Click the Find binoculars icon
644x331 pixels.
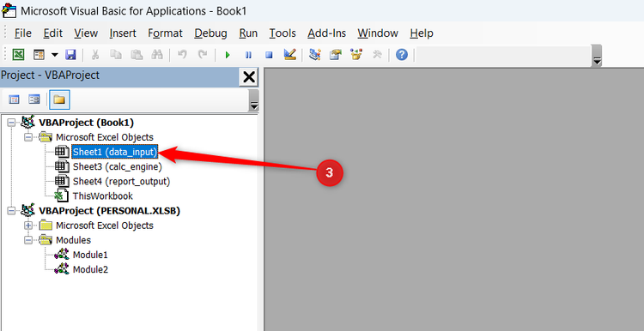point(157,55)
